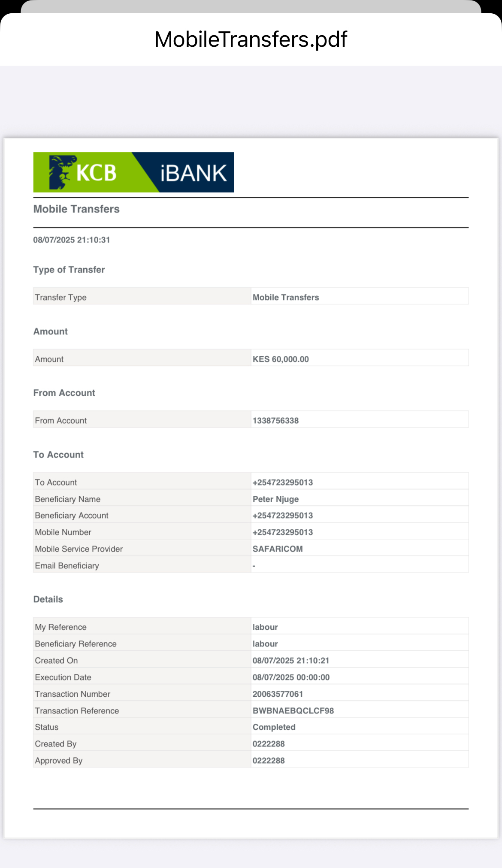The height and width of the screenshot is (868, 502).
Task: Select transaction reference BWBNAEBQCLCF98
Action: tap(293, 711)
